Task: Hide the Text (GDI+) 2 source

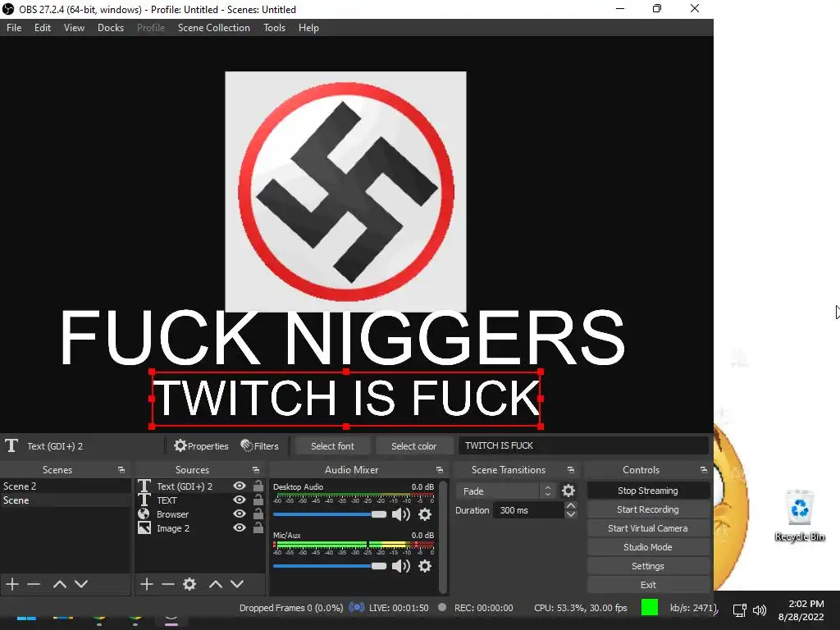Action: [x=240, y=486]
